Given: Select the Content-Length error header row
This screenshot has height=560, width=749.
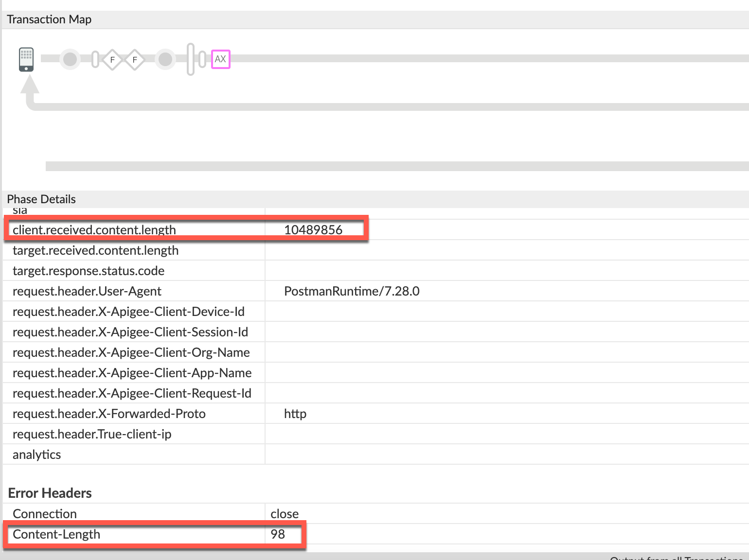Looking at the screenshot, I should click(56, 534).
